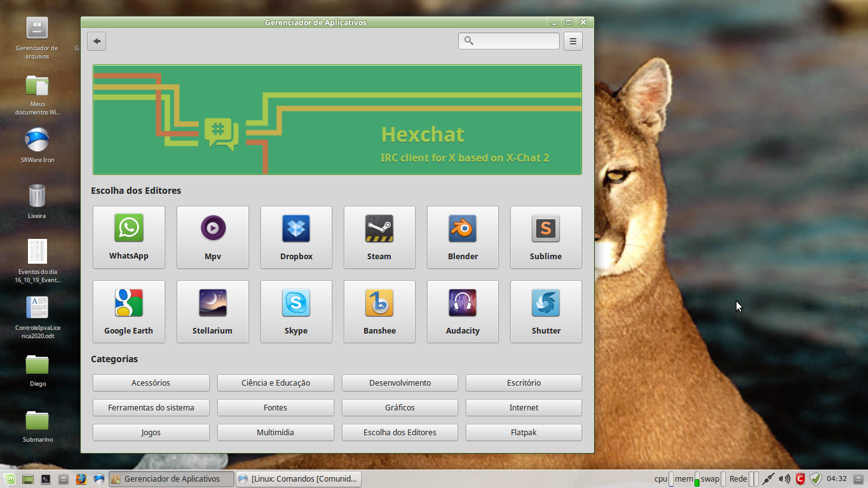Select the Submarino desktop folder

37,426
